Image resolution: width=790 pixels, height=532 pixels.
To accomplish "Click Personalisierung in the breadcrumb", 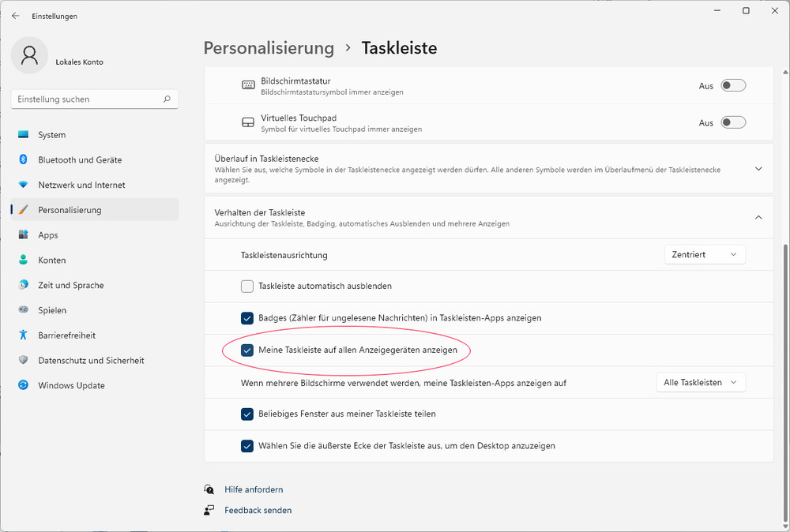I will pyautogui.click(x=269, y=48).
